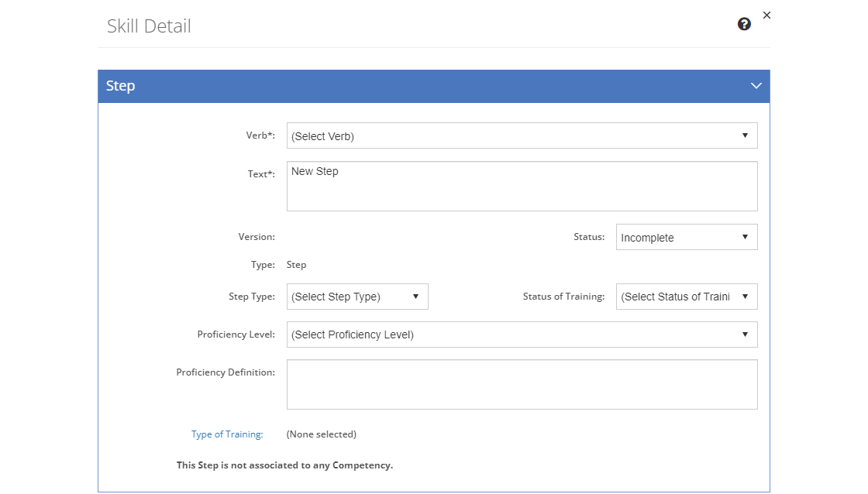The height and width of the screenshot is (494, 868).
Task: Collapse the Step panel chevron
Action: click(756, 86)
